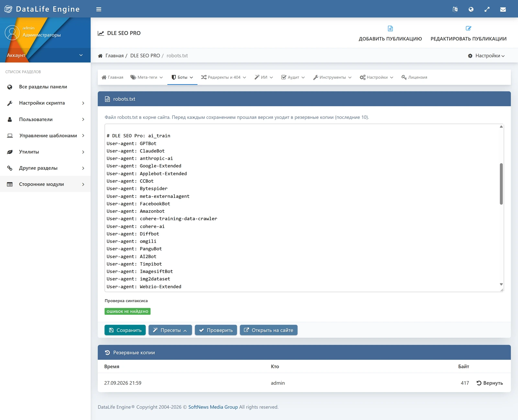Click the robots.txt file icon in panel header
The width and height of the screenshot is (518, 420).
[x=107, y=99]
